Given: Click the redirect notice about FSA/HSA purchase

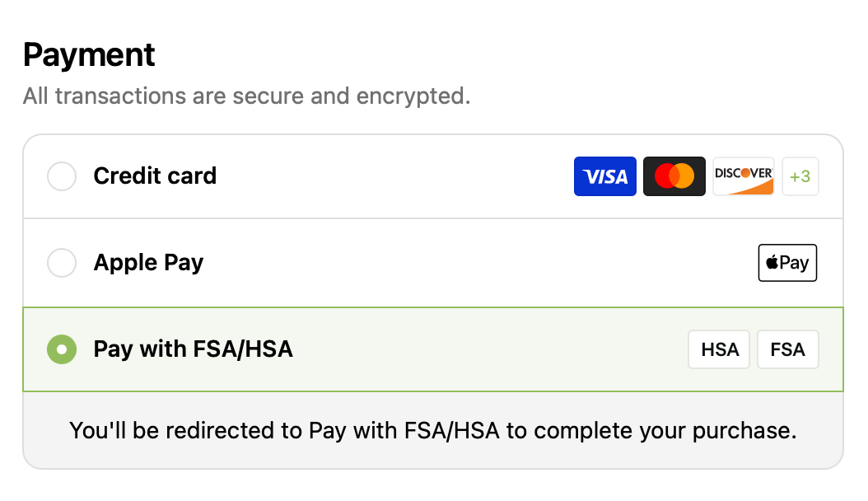Looking at the screenshot, I should 433,431.
